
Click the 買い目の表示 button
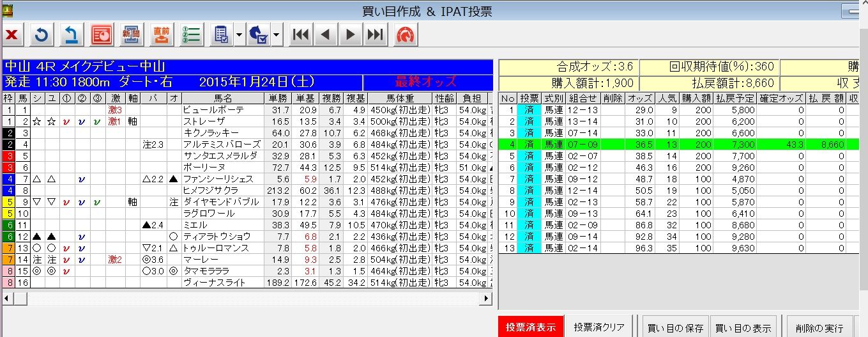(x=743, y=327)
